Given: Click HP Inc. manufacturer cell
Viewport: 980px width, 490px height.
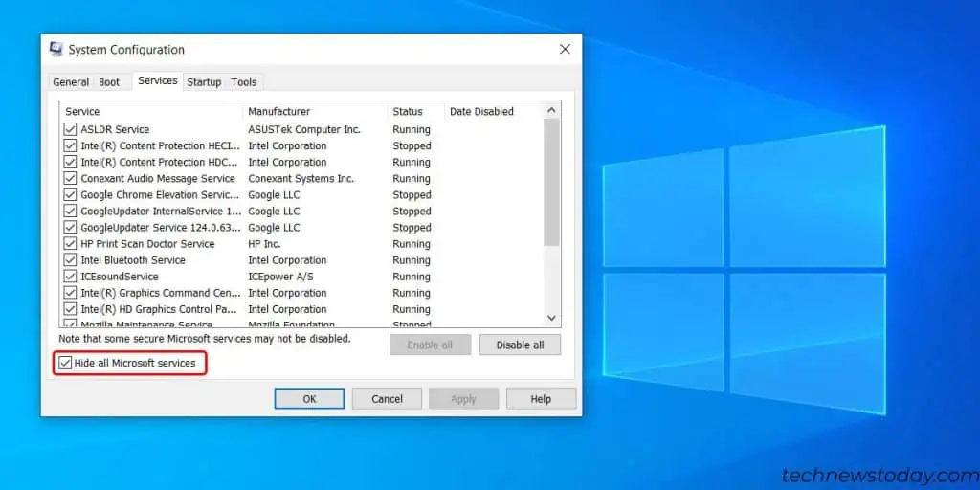Looking at the screenshot, I should 264,244.
